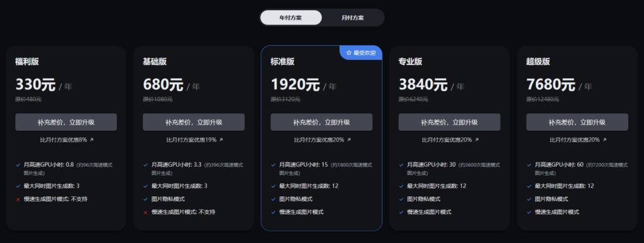Open the arrow icon next to 优惠8%
The width and height of the screenshot is (644, 243).
tap(92, 140)
